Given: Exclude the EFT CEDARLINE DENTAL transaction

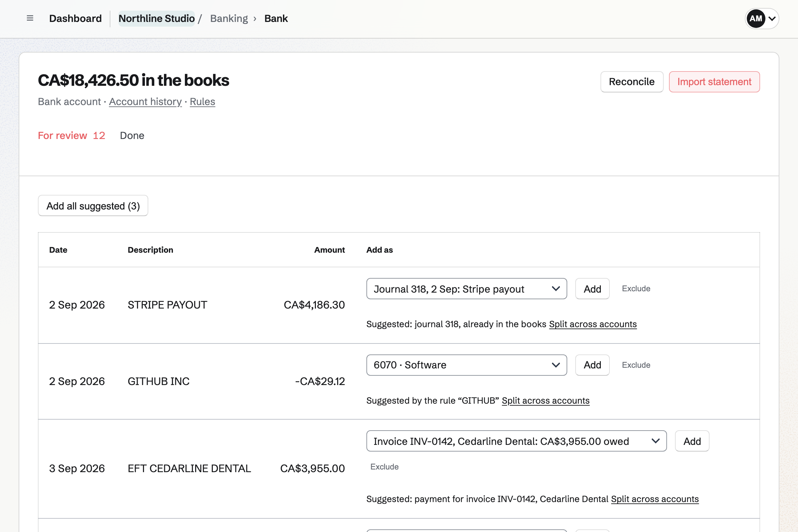Looking at the screenshot, I should click(384, 466).
